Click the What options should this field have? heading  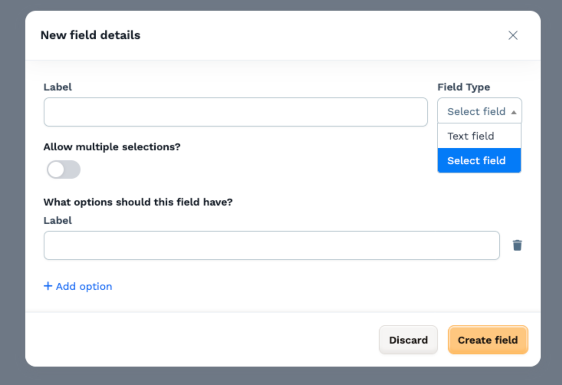[138, 202]
